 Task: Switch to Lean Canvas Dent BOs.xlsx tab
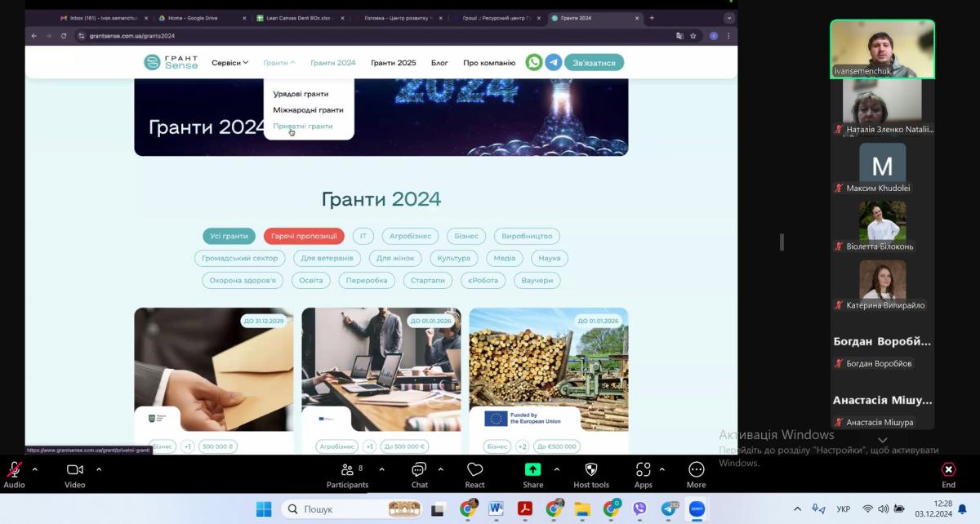pos(299,18)
